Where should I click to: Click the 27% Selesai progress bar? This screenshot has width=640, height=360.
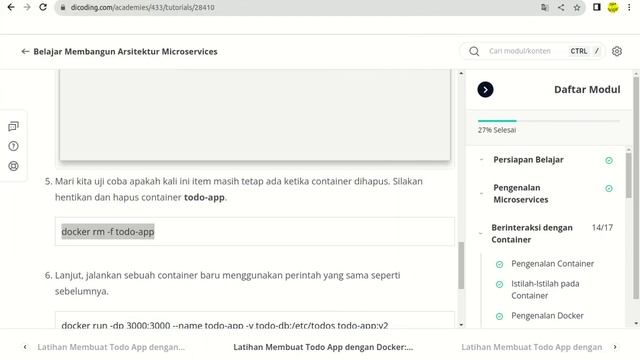(549, 121)
